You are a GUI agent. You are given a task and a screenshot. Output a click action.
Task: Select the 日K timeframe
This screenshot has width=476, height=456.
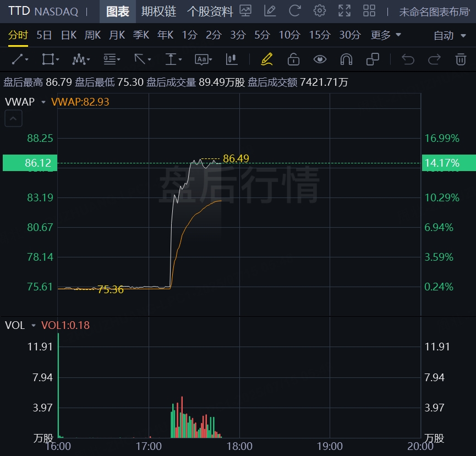pyautogui.click(x=69, y=35)
